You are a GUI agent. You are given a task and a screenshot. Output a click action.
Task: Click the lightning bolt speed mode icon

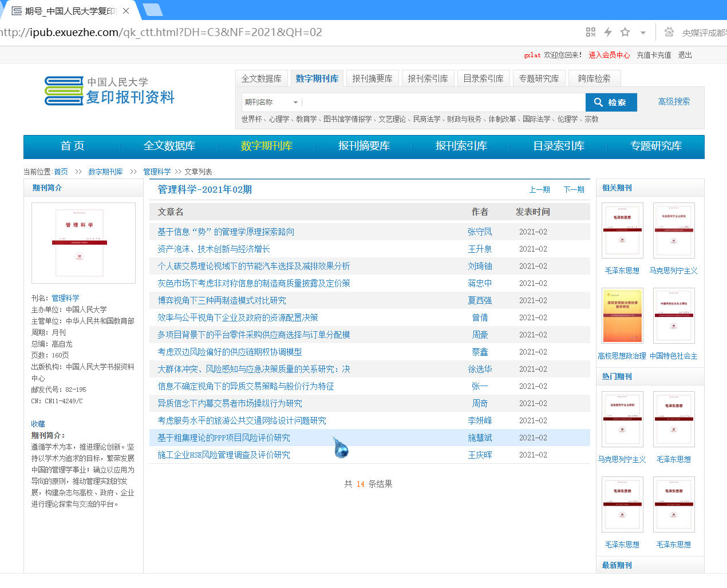pos(608,32)
